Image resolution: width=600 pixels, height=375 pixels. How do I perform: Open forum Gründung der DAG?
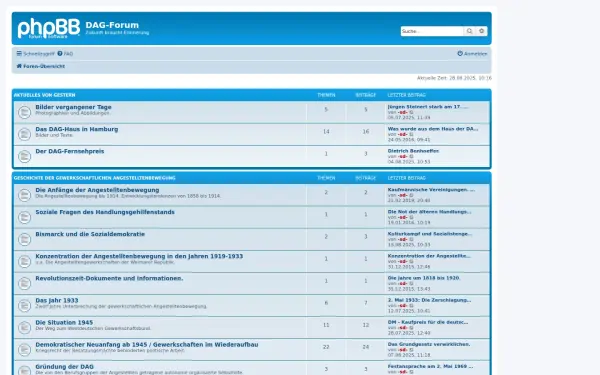click(x=64, y=367)
